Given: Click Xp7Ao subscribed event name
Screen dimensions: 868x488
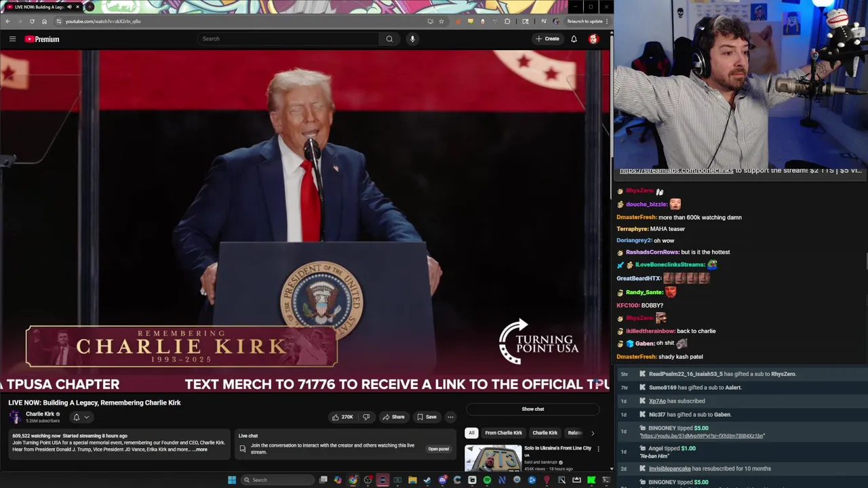Looking at the screenshot, I should [657, 401].
